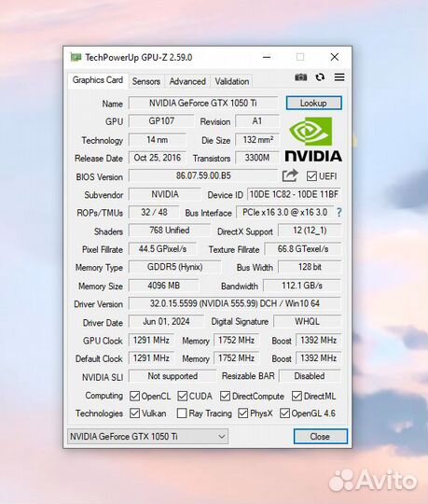Viewport: 428px width, 504px height.
Task: Toggle the DirectML checkbox
Action: tap(297, 396)
